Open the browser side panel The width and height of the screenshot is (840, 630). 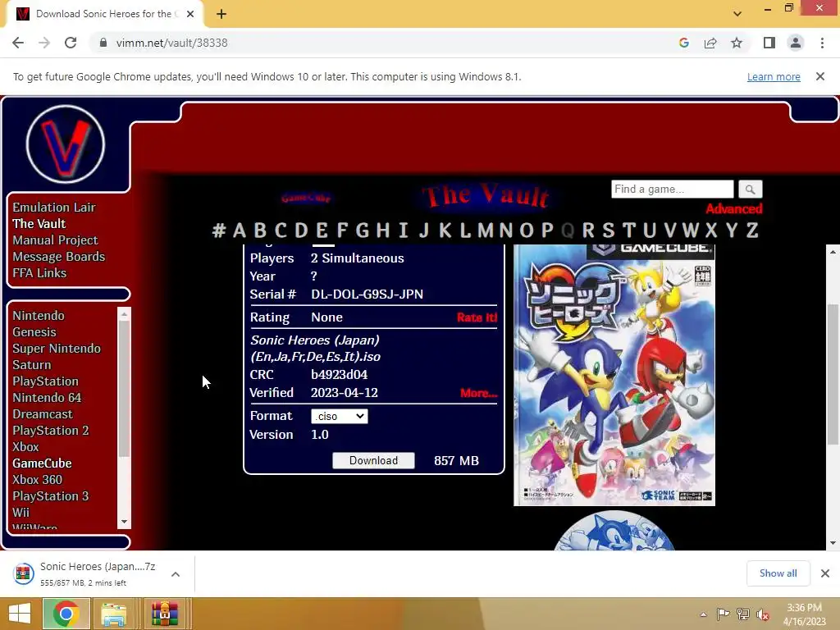coord(769,43)
